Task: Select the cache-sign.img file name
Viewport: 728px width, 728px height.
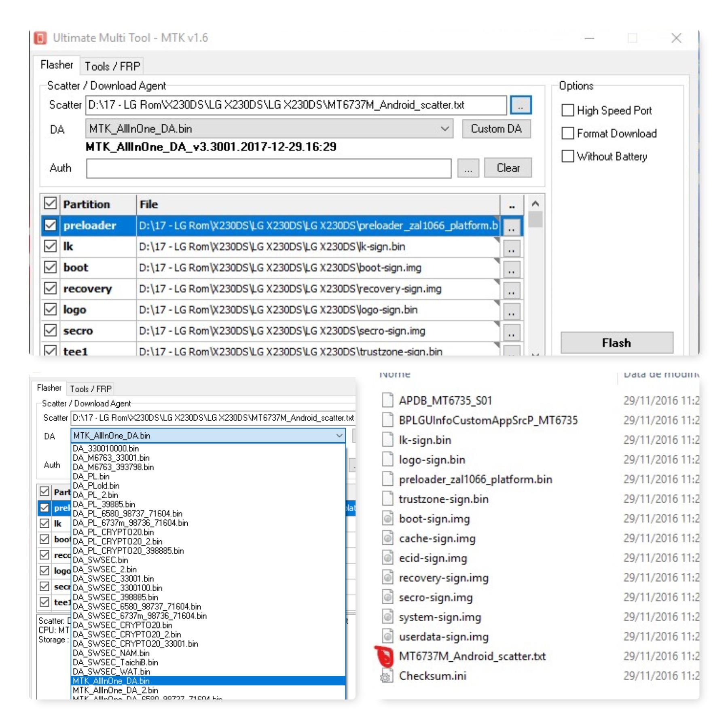Action: 437,538
